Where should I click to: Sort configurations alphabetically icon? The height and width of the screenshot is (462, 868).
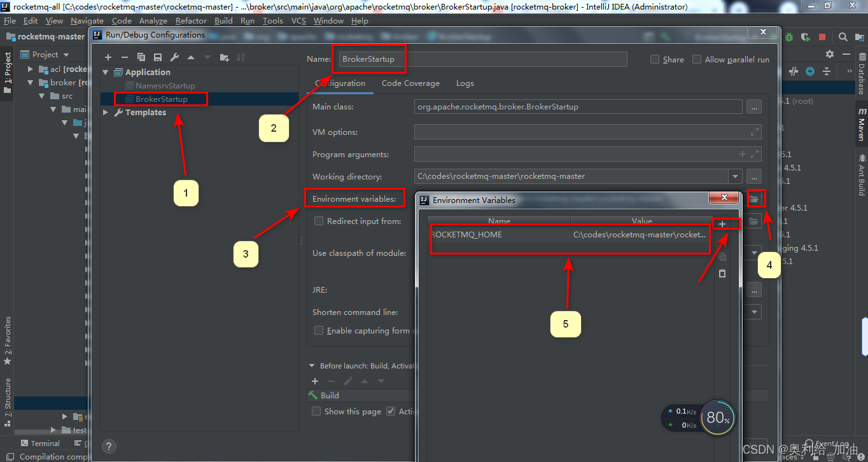point(241,57)
